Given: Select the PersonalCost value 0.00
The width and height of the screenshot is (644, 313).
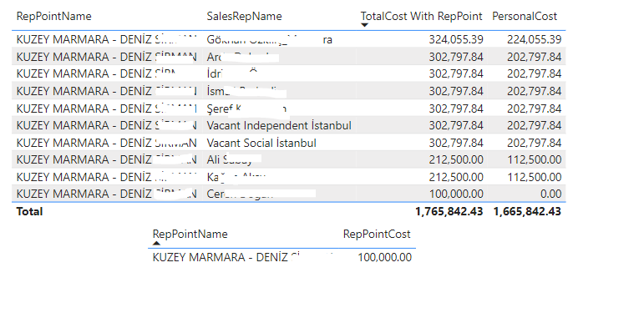Looking at the screenshot, I should pos(550,194).
